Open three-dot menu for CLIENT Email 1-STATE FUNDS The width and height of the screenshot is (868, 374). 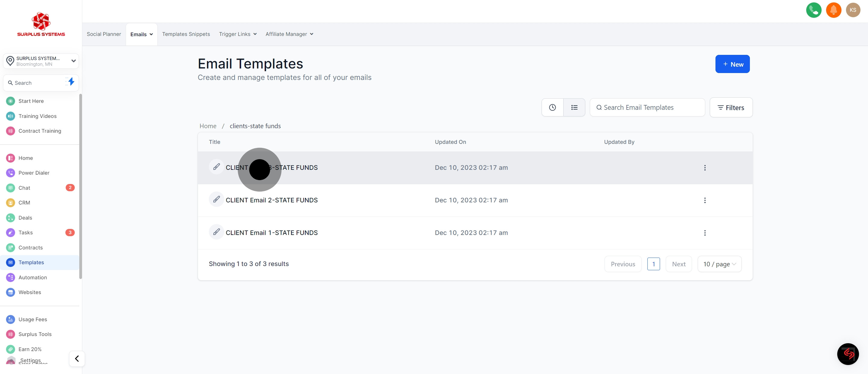pyautogui.click(x=705, y=233)
